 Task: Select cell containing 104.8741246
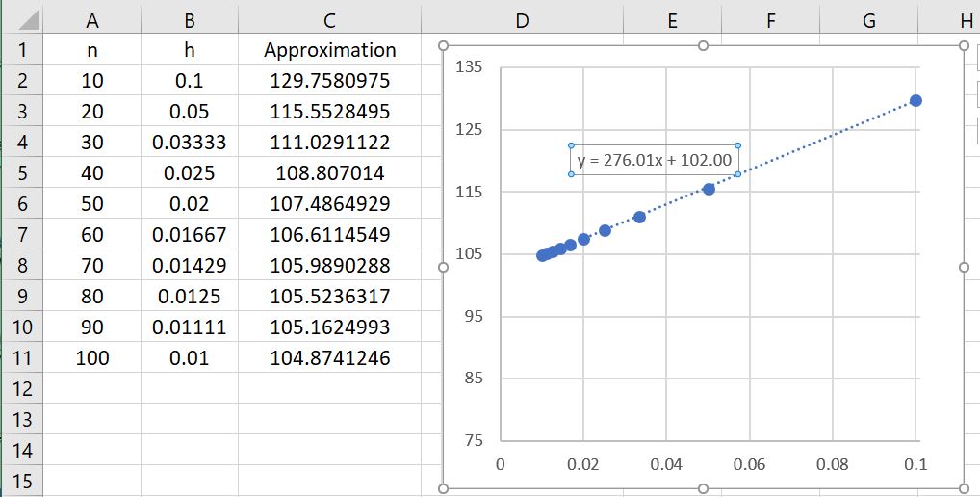329,358
